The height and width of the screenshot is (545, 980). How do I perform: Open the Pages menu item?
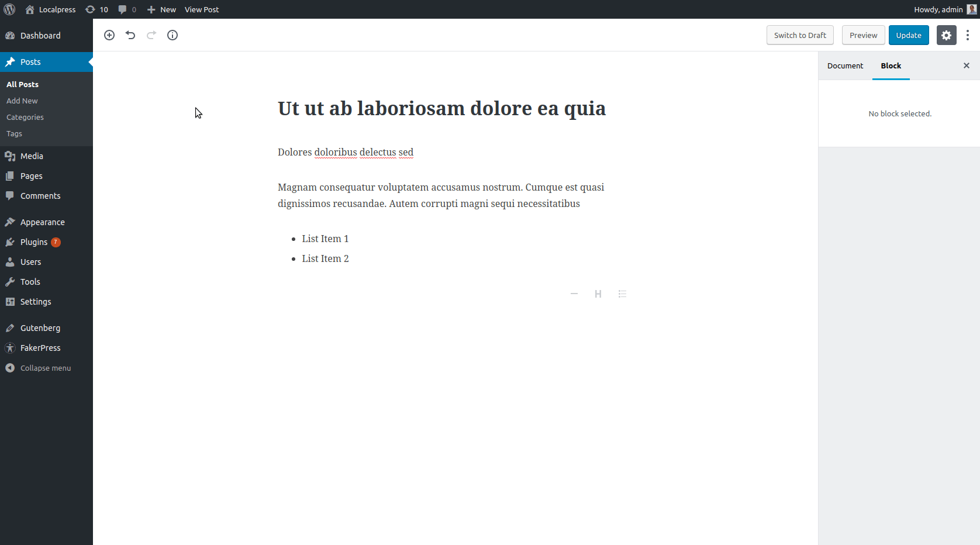(46, 176)
